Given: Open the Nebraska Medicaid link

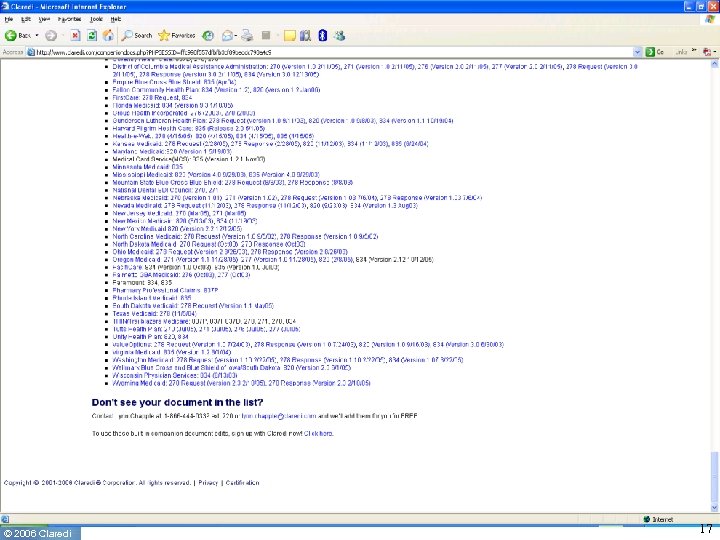Looking at the screenshot, I should pyautogui.click(x=297, y=197).
